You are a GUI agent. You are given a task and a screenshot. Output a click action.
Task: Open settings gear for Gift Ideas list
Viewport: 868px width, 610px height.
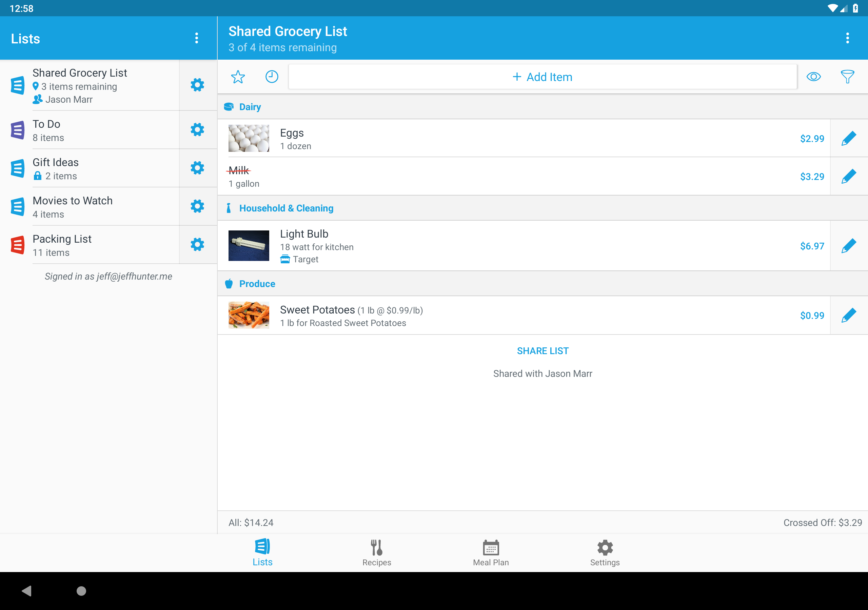click(197, 168)
